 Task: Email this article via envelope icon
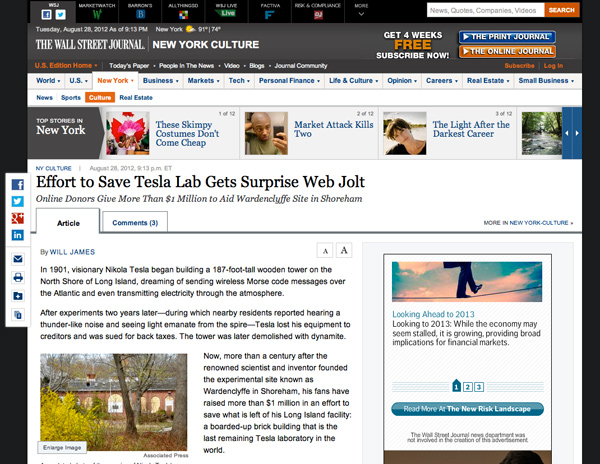(18, 259)
